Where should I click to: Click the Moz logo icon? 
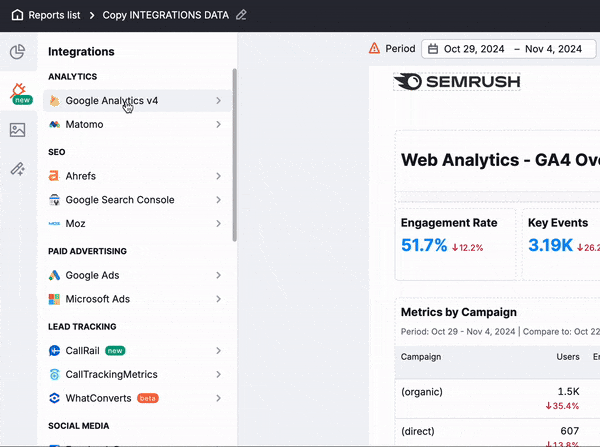click(54, 224)
